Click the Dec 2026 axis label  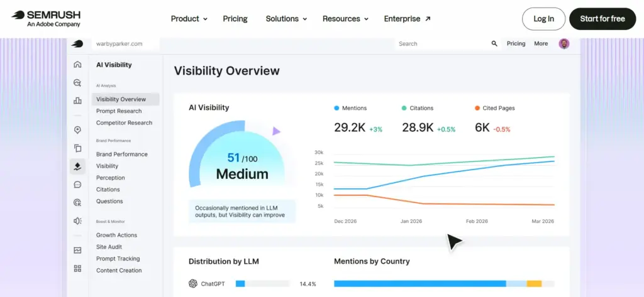coord(345,221)
